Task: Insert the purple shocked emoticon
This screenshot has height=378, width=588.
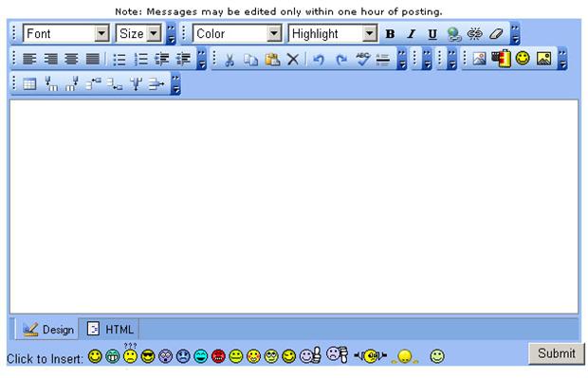Action: (165, 356)
